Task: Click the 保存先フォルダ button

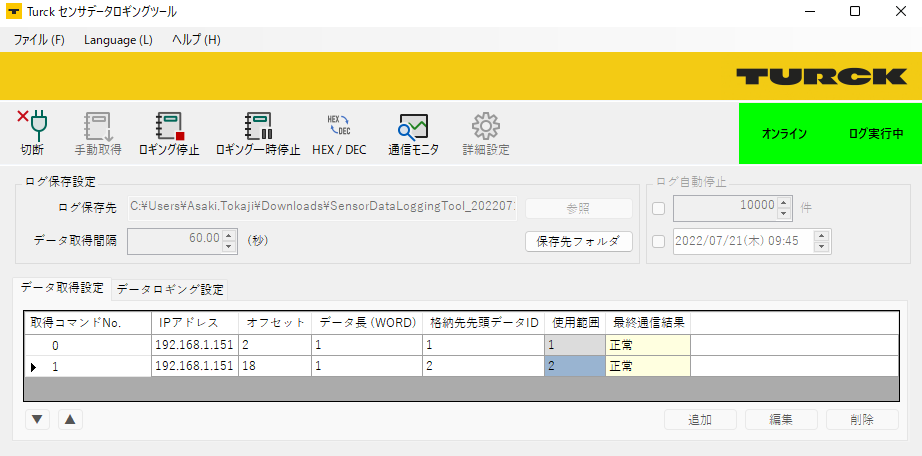Action: tap(578, 241)
